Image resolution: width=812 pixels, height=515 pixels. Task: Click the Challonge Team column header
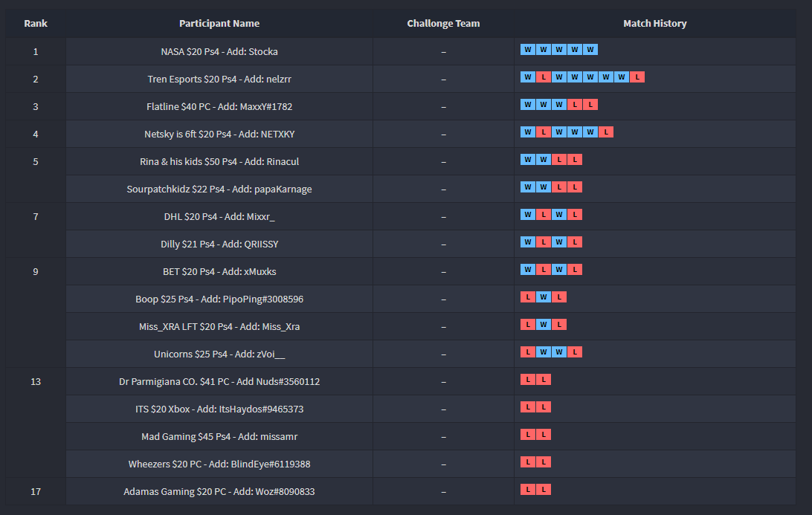coord(443,23)
